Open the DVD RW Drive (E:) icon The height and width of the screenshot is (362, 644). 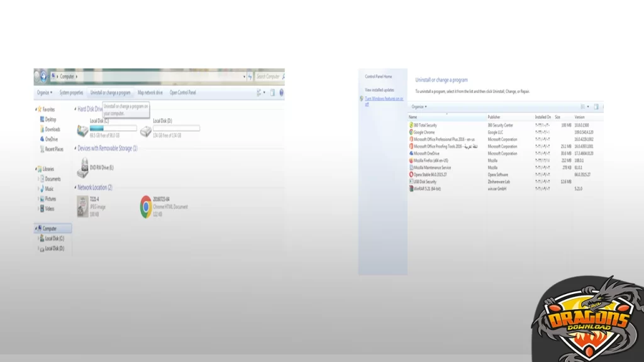(84, 167)
